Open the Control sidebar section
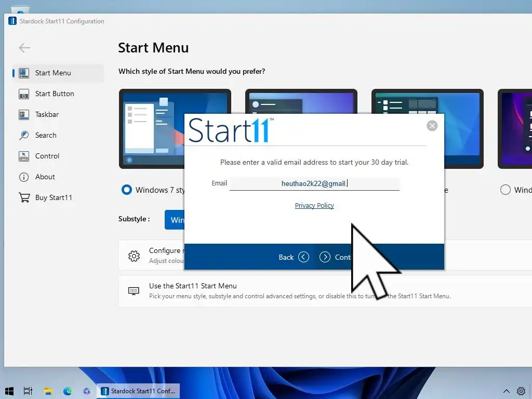 [x=58, y=156]
